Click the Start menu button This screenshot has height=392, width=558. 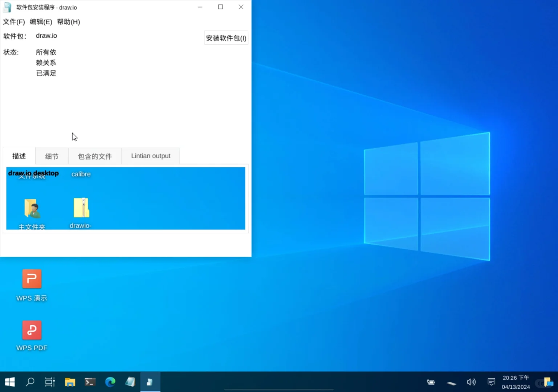(x=10, y=382)
